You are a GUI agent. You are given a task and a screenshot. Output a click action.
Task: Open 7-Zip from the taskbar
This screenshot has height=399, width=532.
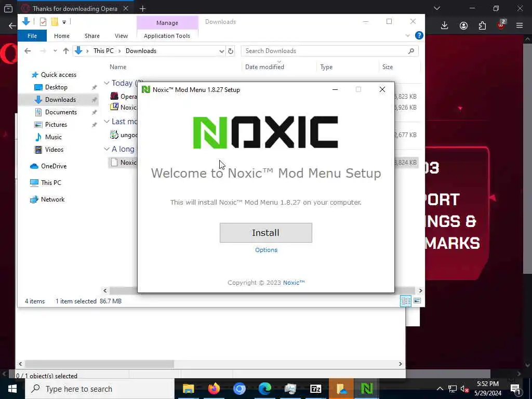coord(315,389)
